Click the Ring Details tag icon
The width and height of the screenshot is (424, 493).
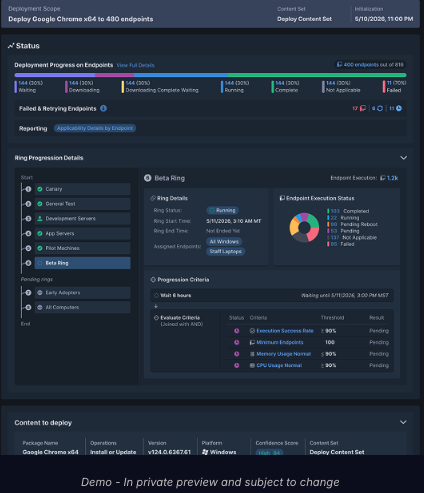click(x=153, y=198)
